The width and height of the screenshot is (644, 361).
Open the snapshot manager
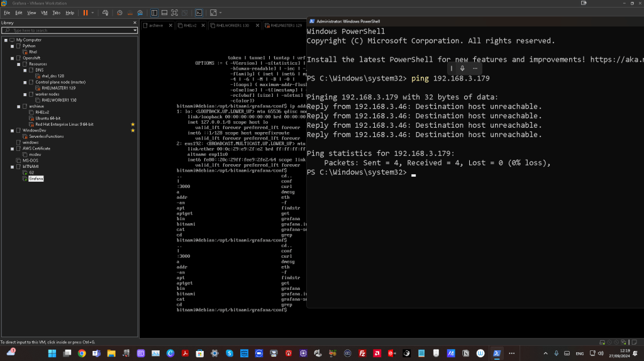pyautogui.click(x=140, y=13)
